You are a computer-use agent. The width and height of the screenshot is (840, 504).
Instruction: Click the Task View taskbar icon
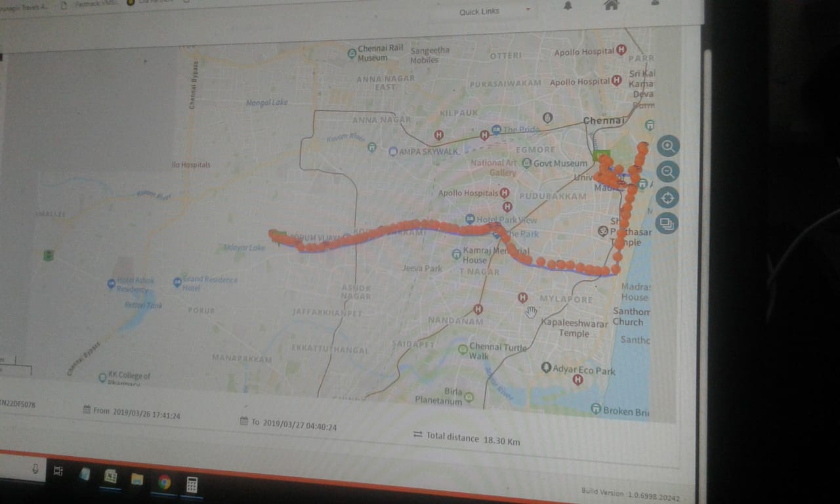point(58,471)
